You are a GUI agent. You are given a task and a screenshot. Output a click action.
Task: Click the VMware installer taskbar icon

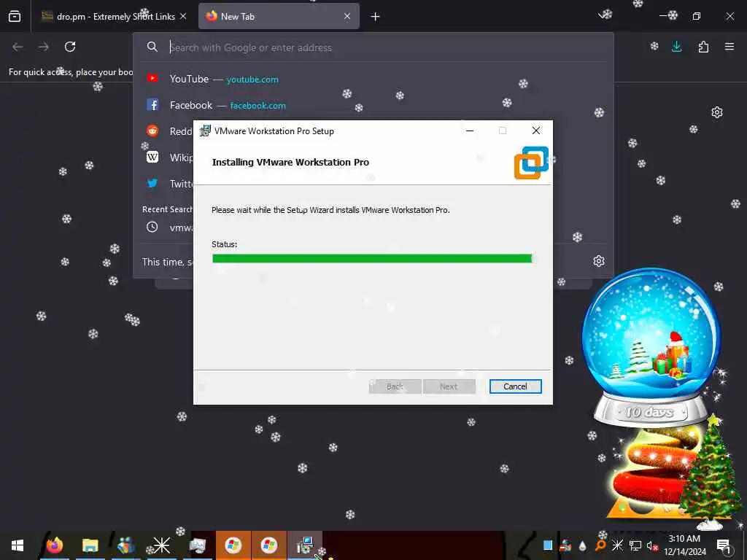(305, 545)
